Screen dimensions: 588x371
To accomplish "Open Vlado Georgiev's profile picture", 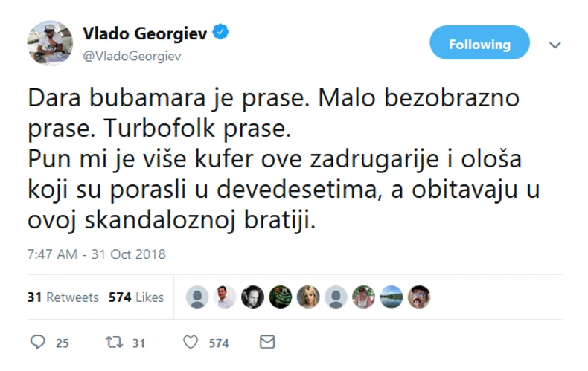I will click(x=50, y=43).
